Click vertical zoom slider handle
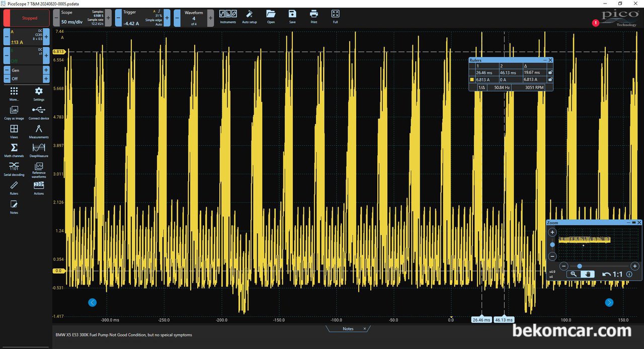 click(552, 245)
